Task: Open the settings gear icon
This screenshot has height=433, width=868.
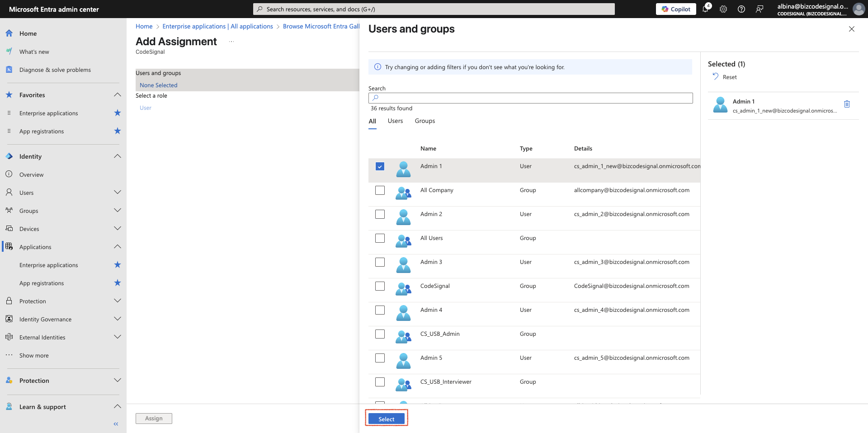Action: tap(723, 9)
